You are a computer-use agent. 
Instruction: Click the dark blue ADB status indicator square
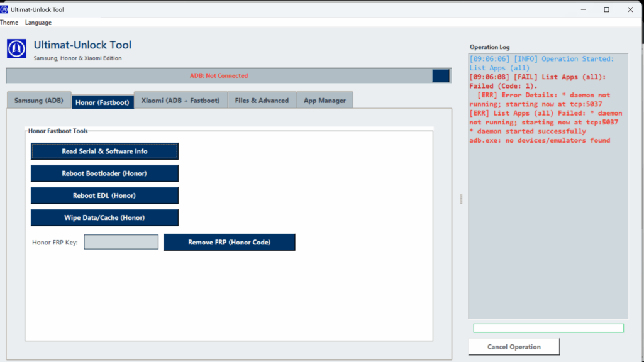click(x=441, y=75)
